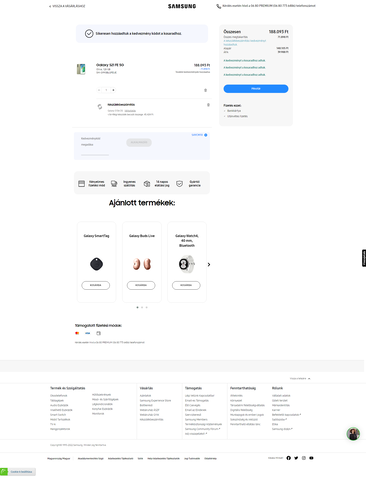The image size is (366, 480).
Task: Click the blue help icon in the coupon box
Action: pos(206,135)
